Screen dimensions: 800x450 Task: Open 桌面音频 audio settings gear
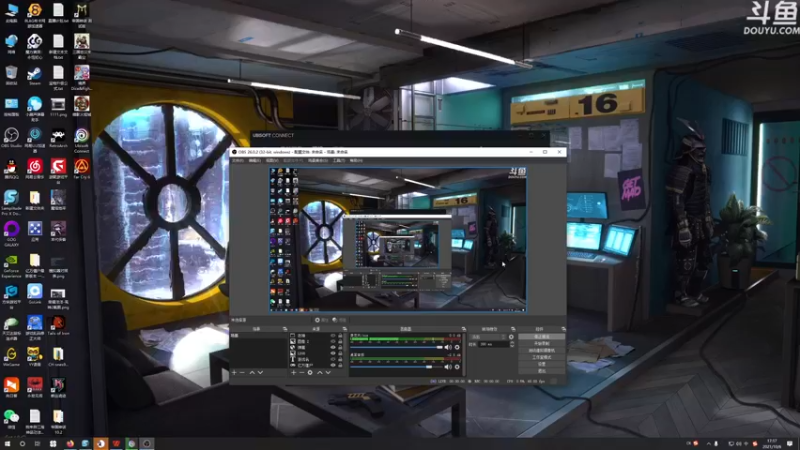tap(457, 367)
